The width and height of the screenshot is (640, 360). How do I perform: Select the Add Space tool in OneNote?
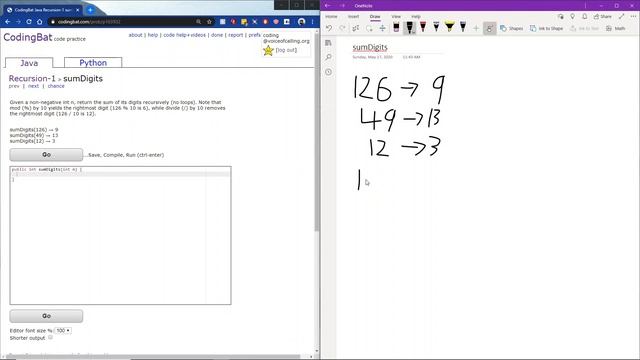[x=382, y=28]
